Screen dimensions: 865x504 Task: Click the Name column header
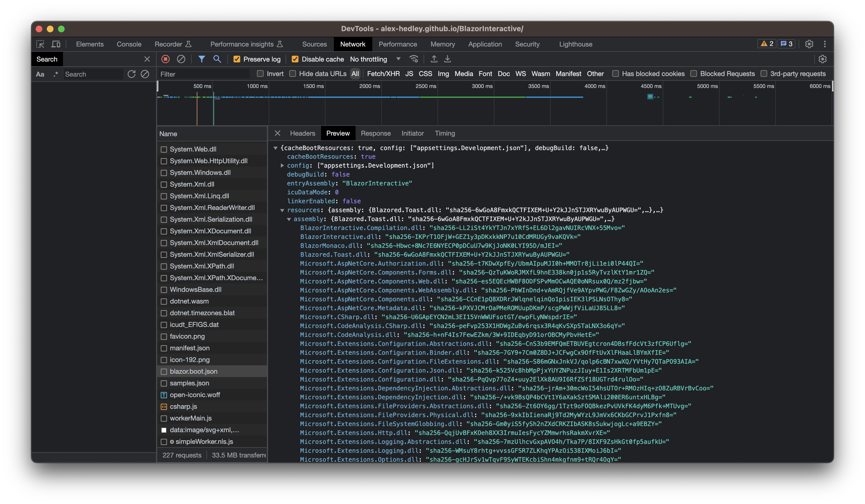[212, 134]
